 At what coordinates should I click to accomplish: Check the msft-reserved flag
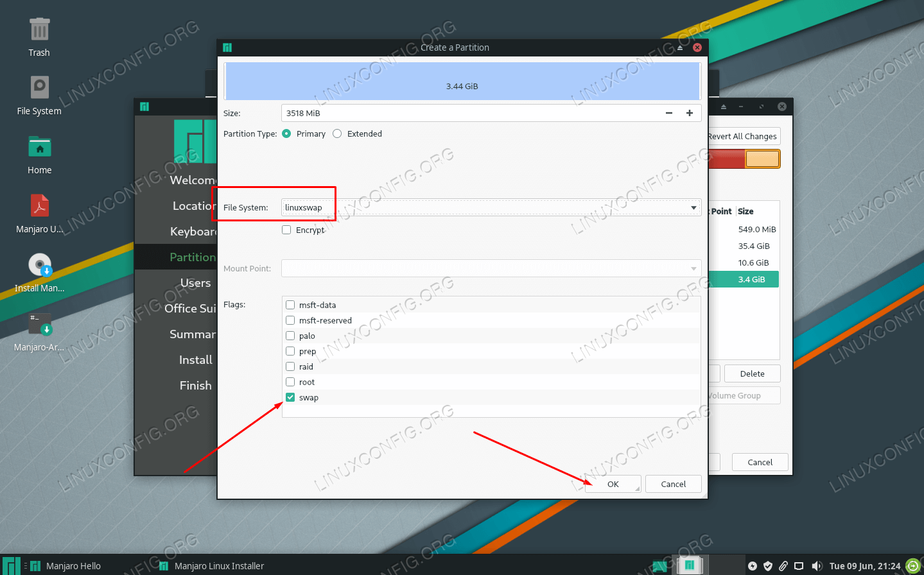pyautogui.click(x=290, y=320)
